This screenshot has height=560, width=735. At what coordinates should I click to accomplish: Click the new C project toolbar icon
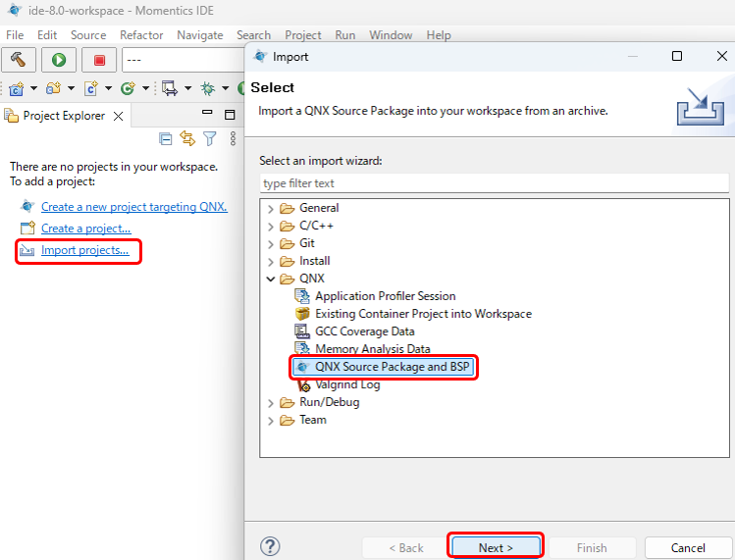[x=17, y=88]
